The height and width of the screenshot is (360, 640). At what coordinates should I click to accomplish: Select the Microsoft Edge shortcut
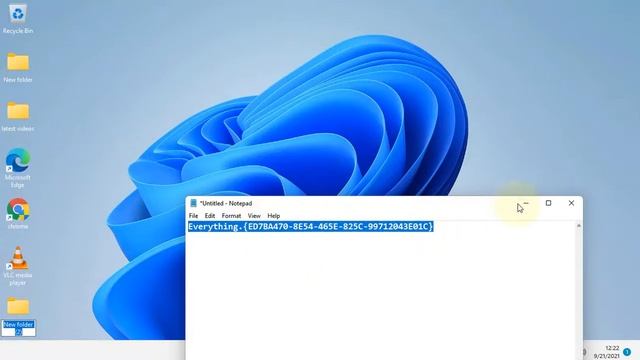18,168
